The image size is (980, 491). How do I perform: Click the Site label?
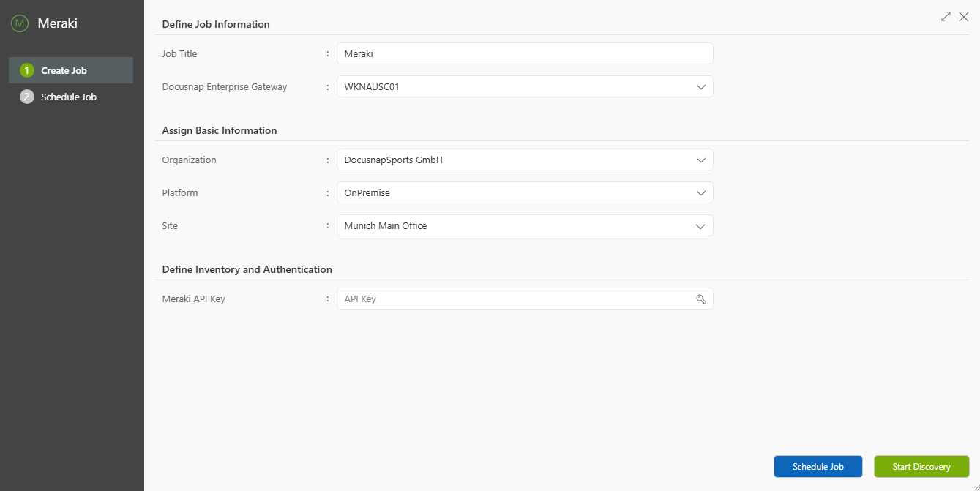[170, 225]
